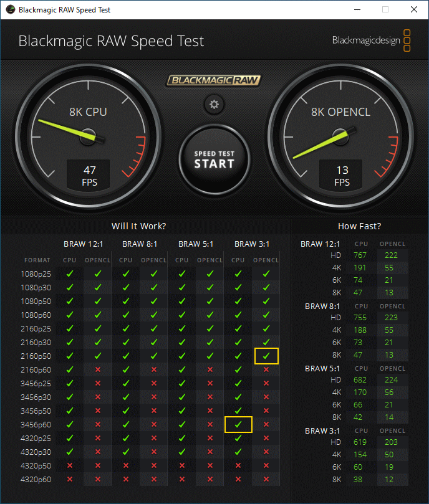Click the Blackmagic RAW logo badge
Screen dimensions: 429x504
pyautogui.click(x=214, y=80)
